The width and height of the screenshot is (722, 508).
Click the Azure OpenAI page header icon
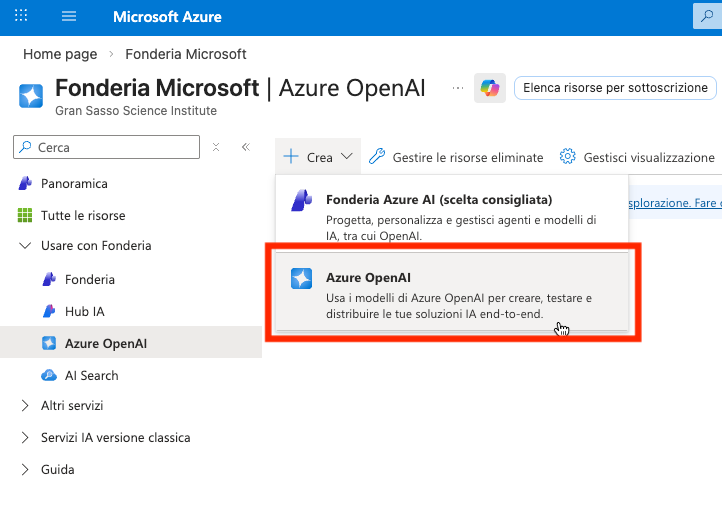pyautogui.click(x=31, y=95)
